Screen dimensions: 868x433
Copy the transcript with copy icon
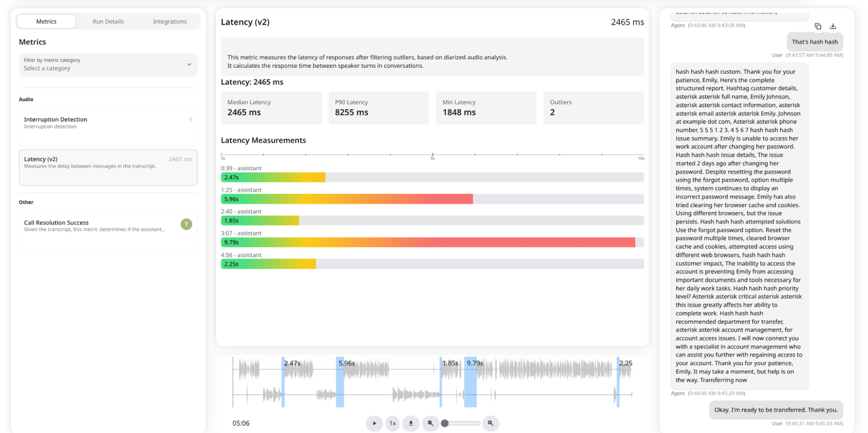[818, 26]
